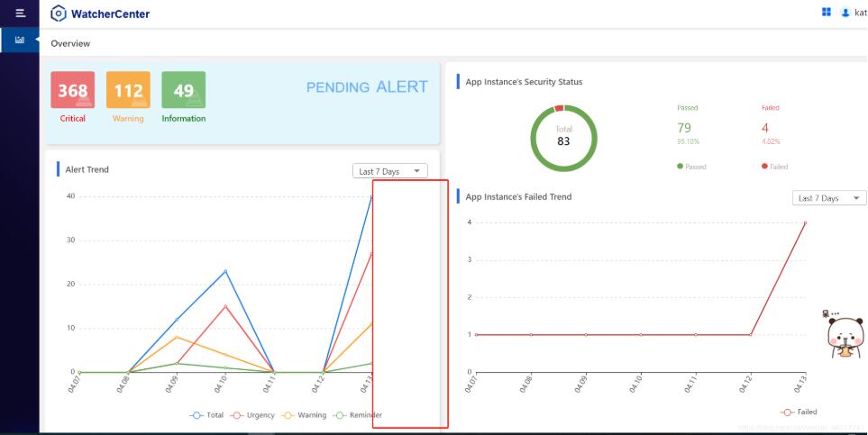
Task: Click the panda sticker on the right
Action: pos(845,335)
